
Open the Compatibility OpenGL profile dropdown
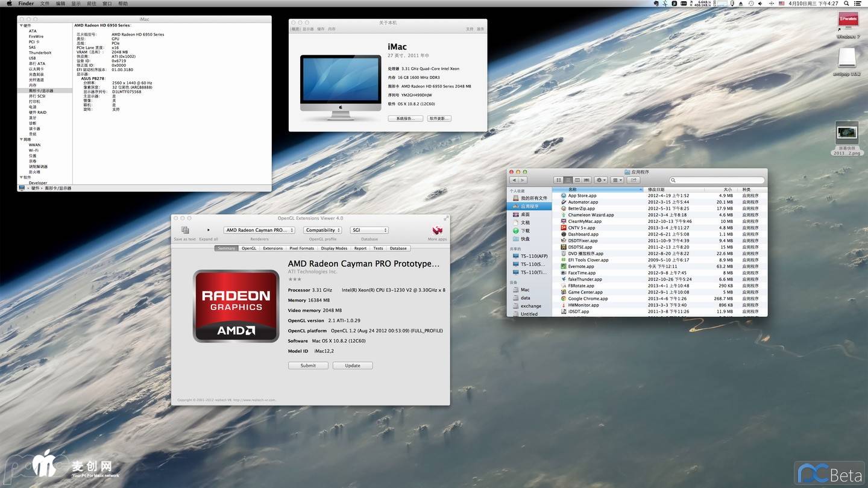coord(322,230)
